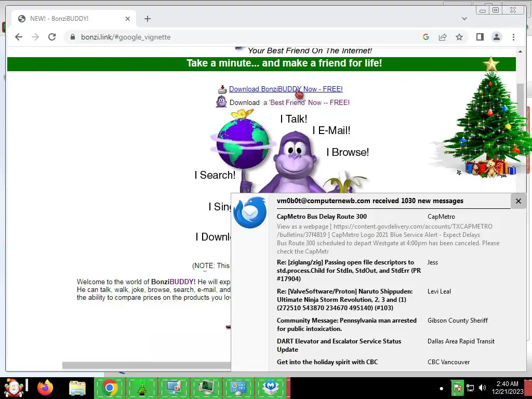Viewport: 532px width, 399px height.
Task: Click sender name Gibson County Sheriff
Action: coord(457,320)
